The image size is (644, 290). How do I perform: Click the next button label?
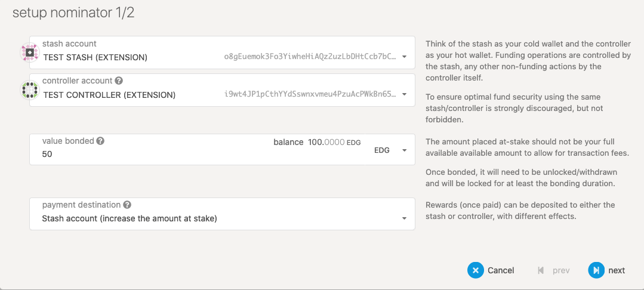[x=617, y=270]
